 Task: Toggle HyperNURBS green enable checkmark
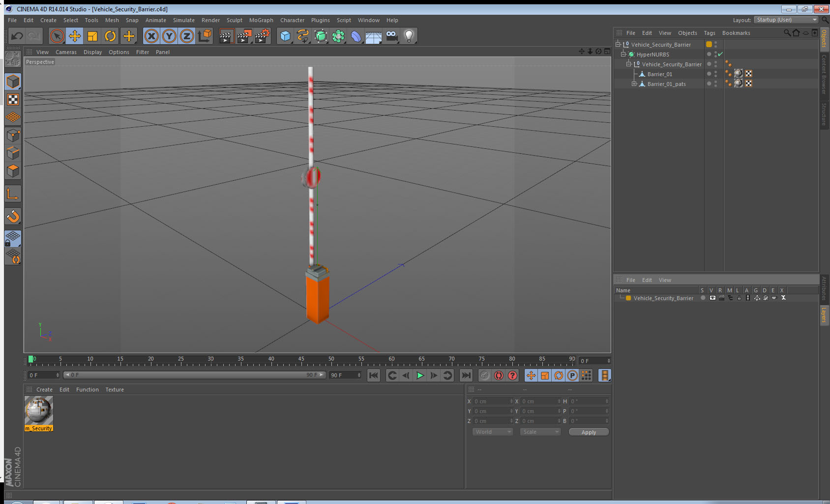pyautogui.click(x=720, y=54)
